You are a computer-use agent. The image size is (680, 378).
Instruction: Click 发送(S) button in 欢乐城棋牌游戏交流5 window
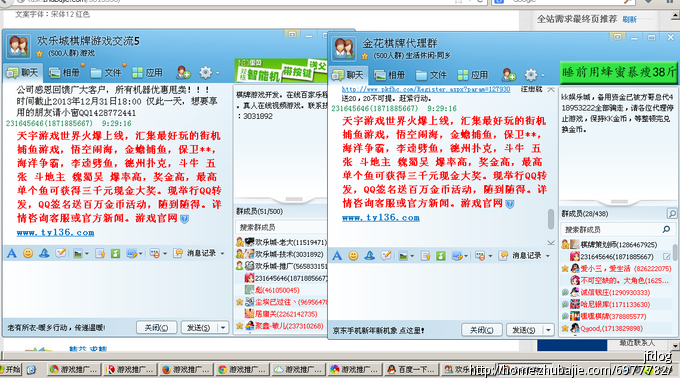pos(199,327)
